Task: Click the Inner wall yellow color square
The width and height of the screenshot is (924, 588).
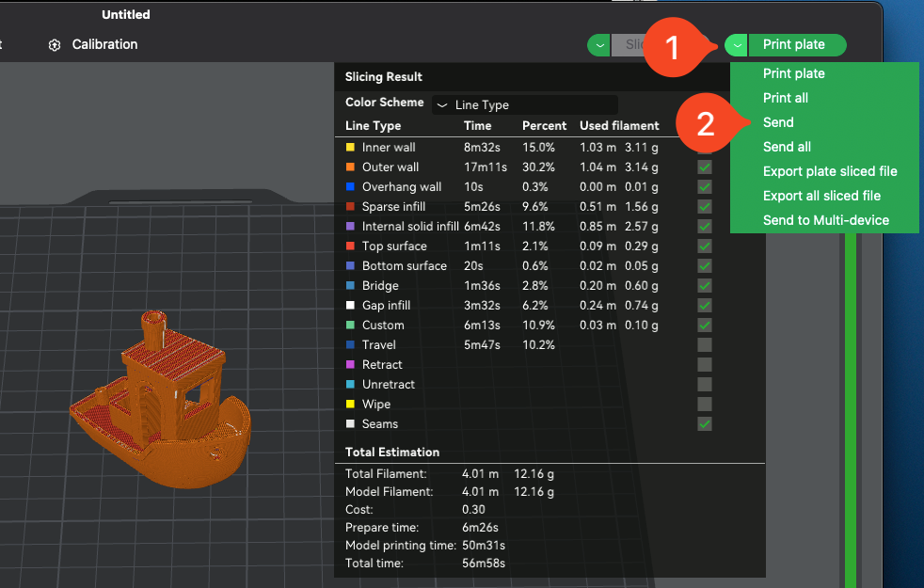Action: pos(350,148)
